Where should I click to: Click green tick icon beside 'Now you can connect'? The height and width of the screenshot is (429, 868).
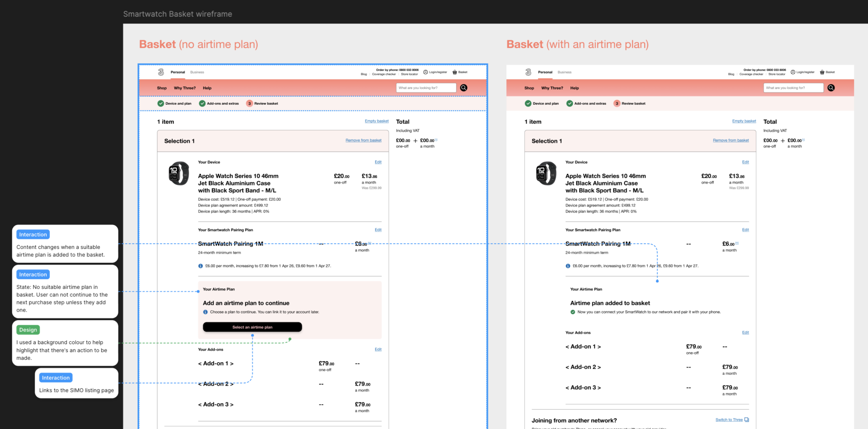(573, 312)
